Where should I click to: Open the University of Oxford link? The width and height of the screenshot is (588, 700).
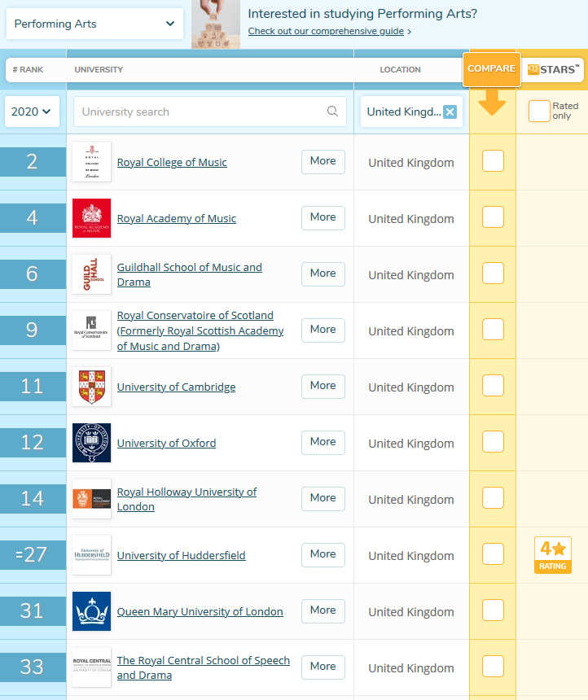click(166, 444)
